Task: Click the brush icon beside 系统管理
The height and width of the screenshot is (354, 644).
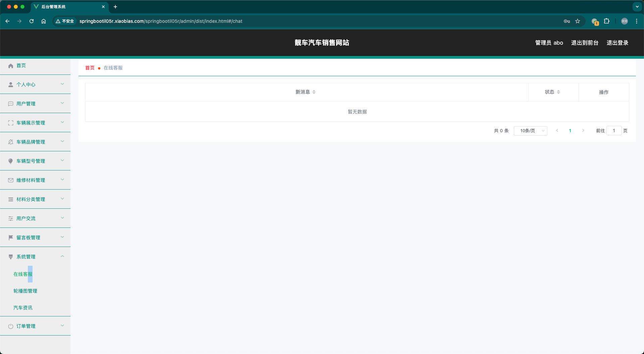Action: (x=11, y=257)
